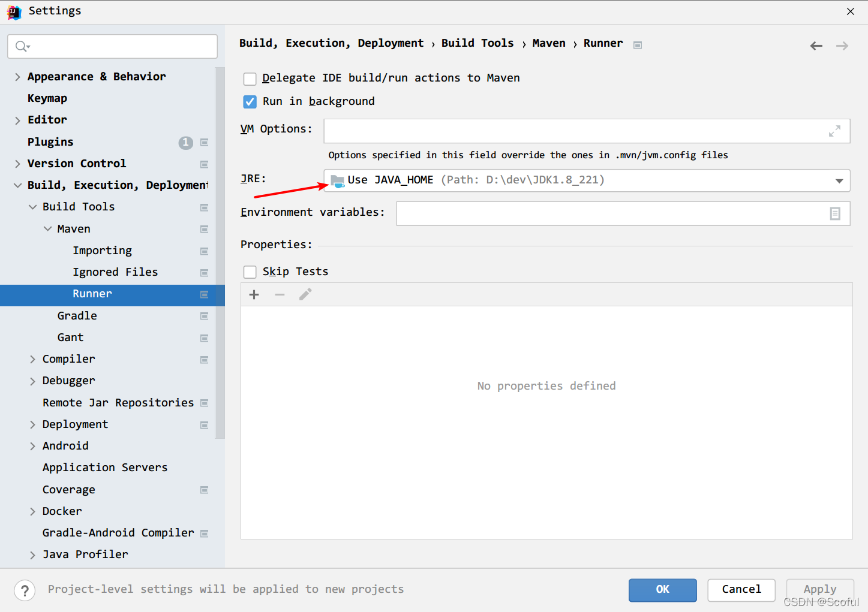Open the Importing settings page
The height and width of the screenshot is (612, 868).
tap(102, 251)
